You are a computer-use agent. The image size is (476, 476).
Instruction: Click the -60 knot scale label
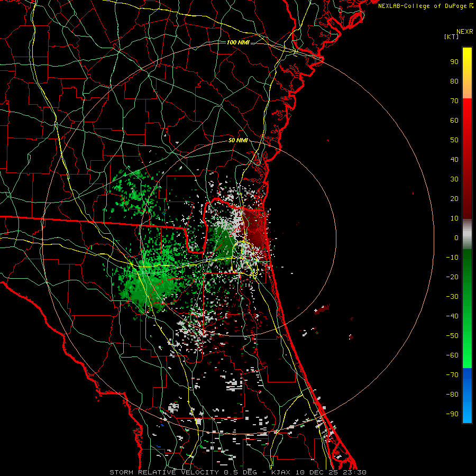pyautogui.click(x=452, y=355)
